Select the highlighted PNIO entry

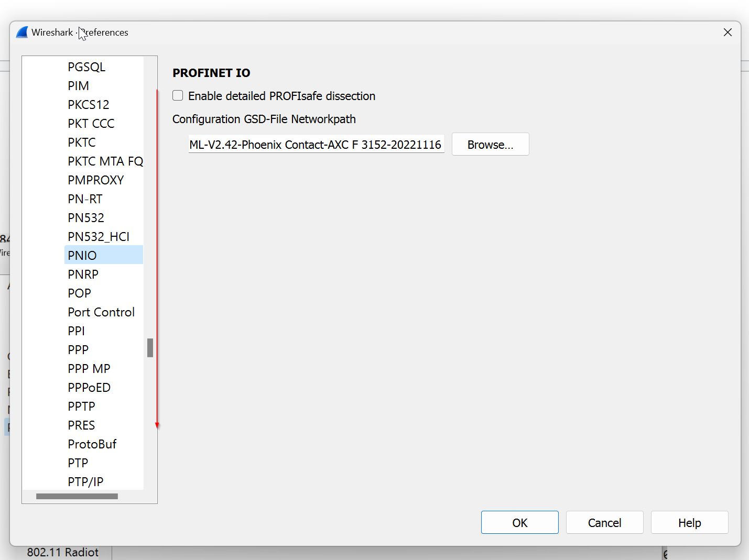pyautogui.click(x=104, y=256)
